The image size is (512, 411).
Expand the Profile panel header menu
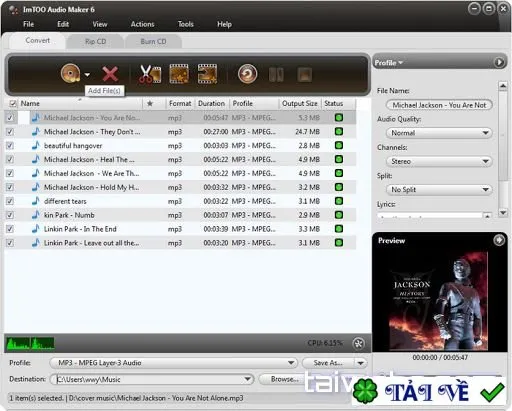tap(389, 63)
